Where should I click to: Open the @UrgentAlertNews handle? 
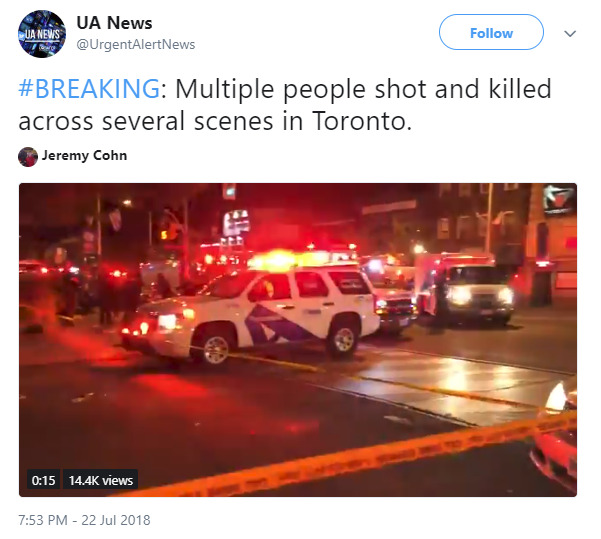point(136,44)
